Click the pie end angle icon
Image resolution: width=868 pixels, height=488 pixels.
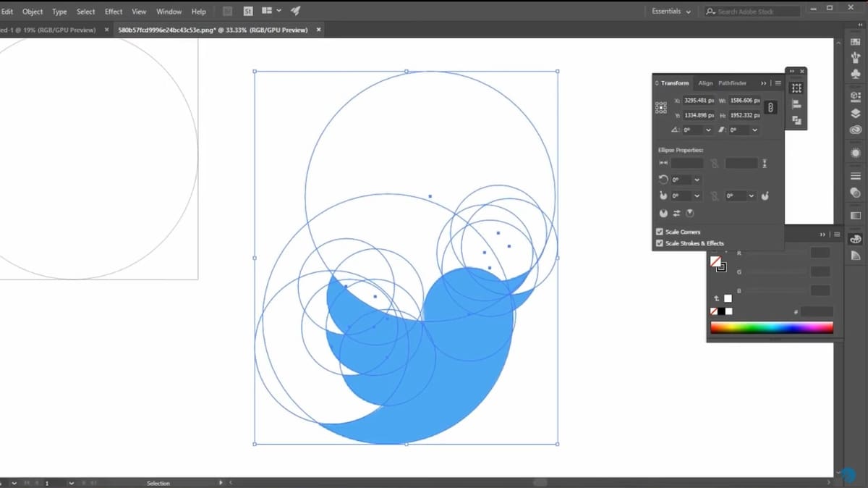pyautogui.click(x=765, y=195)
